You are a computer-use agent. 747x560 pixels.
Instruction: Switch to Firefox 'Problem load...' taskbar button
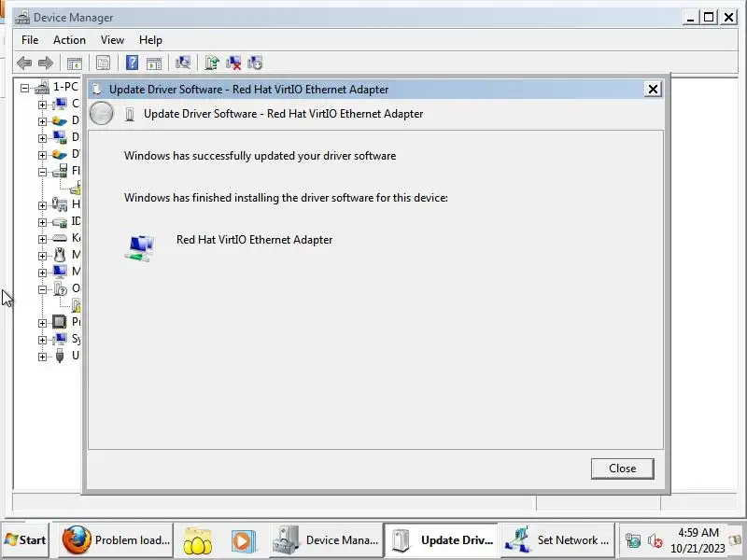coord(116,540)
